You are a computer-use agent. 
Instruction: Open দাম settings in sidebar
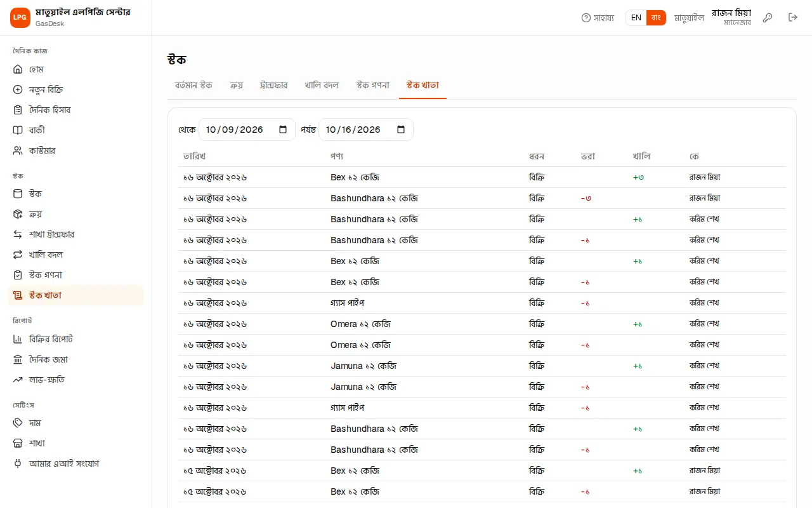pos(75,423)
